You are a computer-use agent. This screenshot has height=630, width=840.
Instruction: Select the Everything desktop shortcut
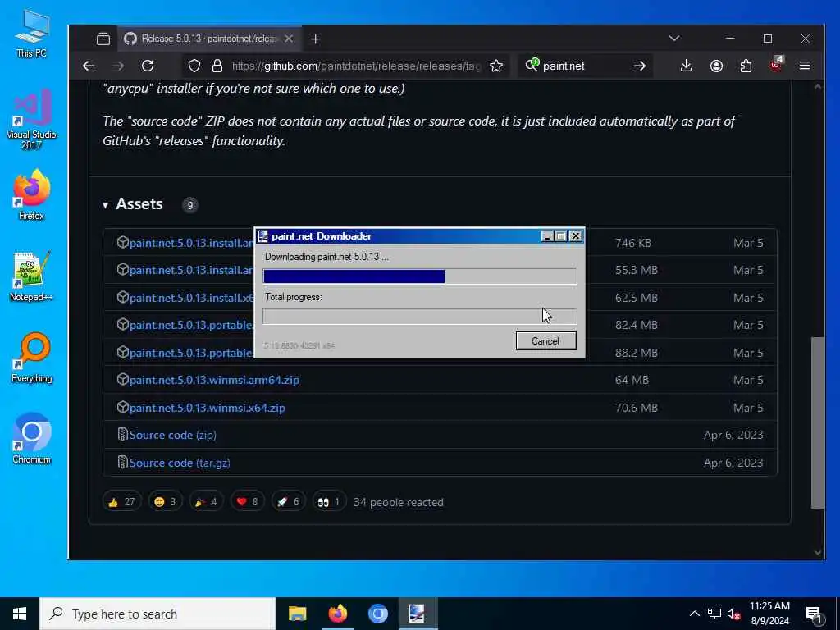[32, 358]
